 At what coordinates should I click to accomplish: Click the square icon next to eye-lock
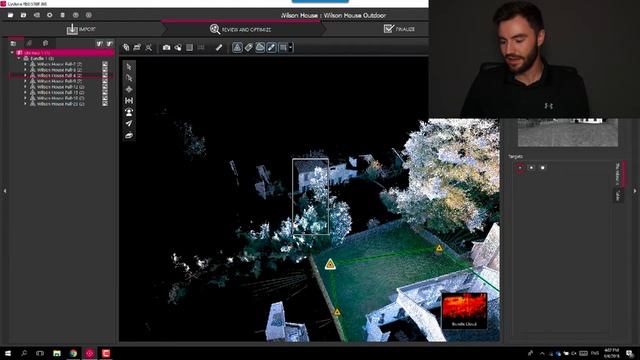pyautogui.click(x=189, y=47)
